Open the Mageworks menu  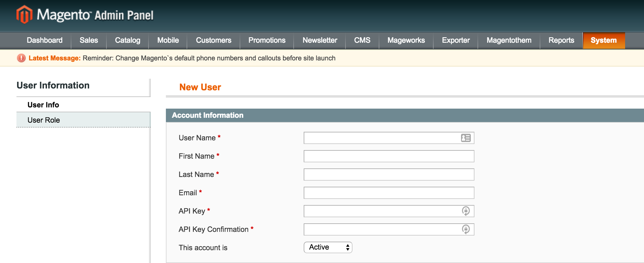tap(406, 40)
